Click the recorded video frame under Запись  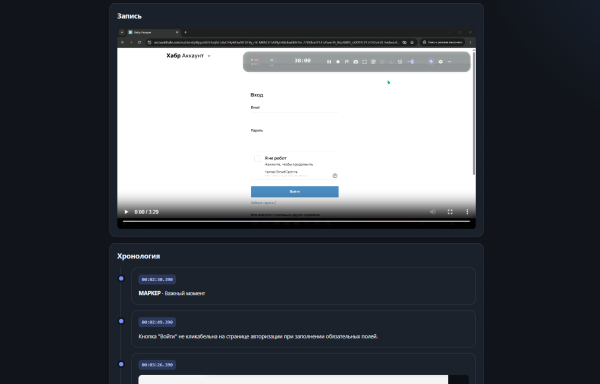296,129
